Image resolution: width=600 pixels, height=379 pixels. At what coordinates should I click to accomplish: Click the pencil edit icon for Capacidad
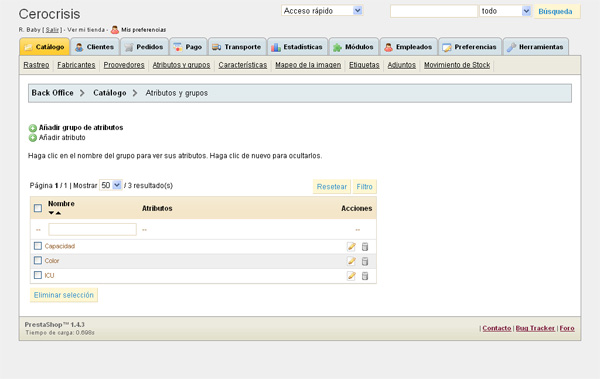point(351,247)
